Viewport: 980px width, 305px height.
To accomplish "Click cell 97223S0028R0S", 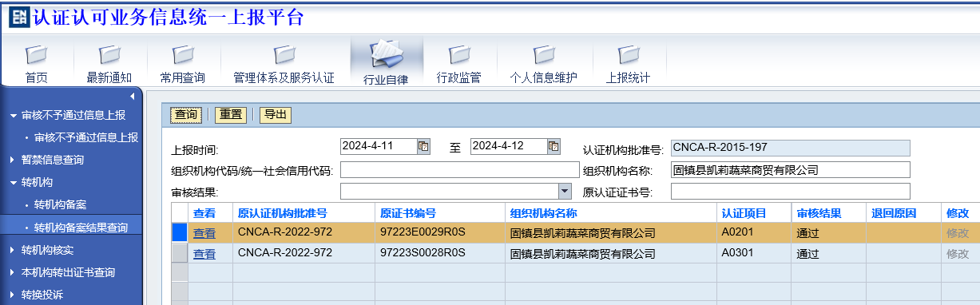I will click(440, 253).
